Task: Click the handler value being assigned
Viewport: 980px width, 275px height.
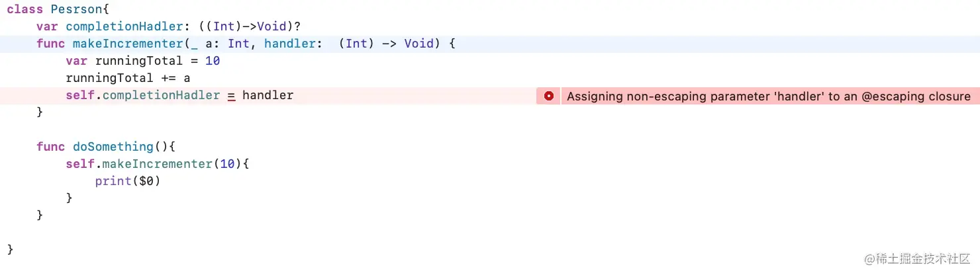Action: pos(268,96)
